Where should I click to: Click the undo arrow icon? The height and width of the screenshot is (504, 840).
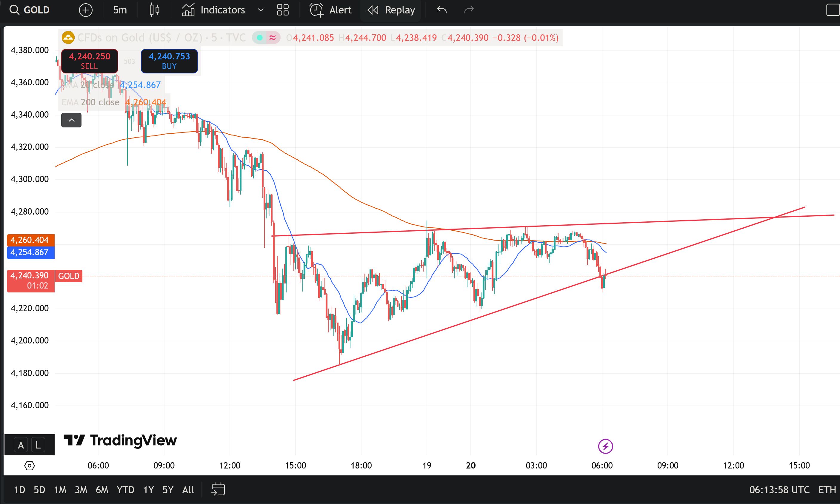[x=441, y=10]
